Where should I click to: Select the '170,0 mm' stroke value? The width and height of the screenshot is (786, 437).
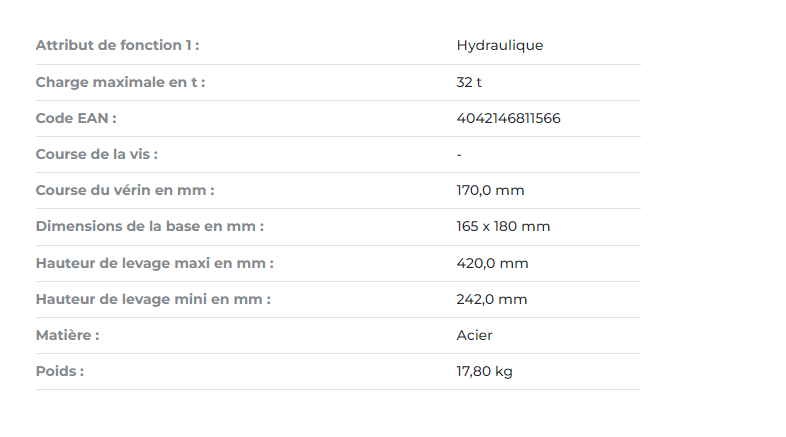(x=490, y=190)
